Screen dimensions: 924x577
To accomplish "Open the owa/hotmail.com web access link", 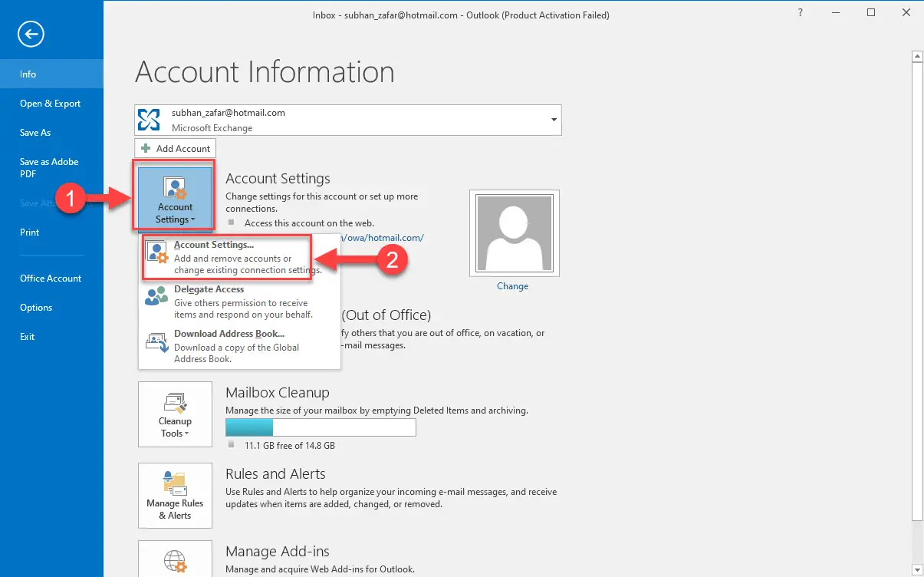I will (x=382, y=238).
